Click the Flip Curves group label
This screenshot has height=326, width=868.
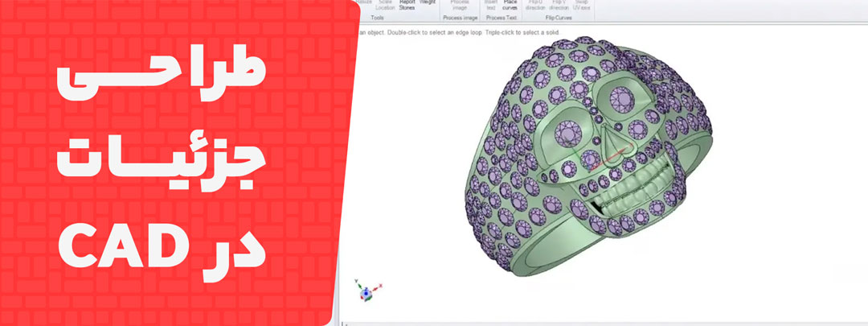[x=558, y=17]
